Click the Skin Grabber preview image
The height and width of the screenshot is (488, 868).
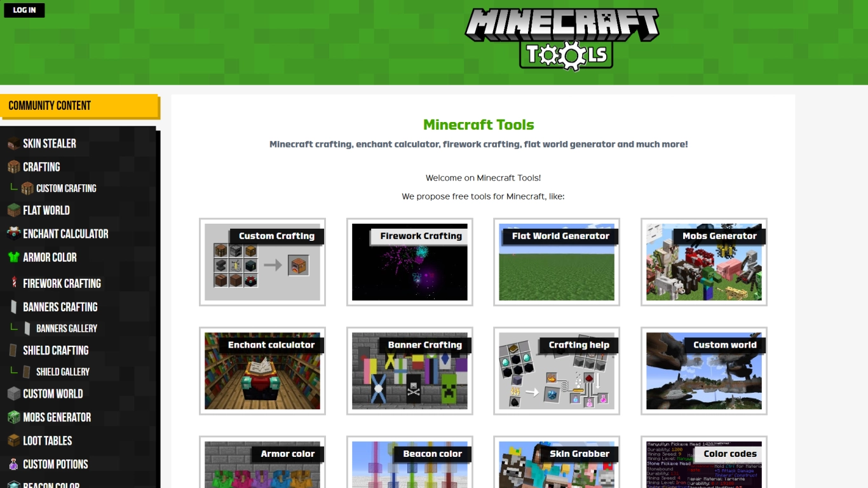[557, 463]
